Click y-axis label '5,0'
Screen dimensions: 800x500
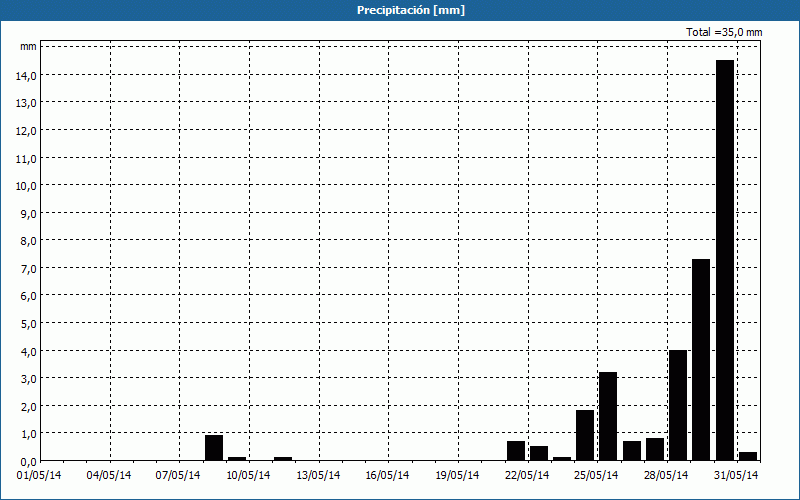pos(28,324)
